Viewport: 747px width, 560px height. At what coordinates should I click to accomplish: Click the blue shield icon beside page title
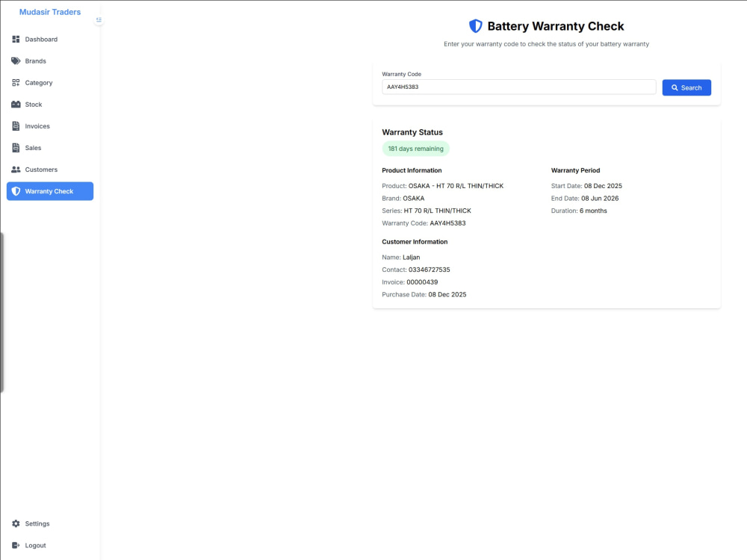tap(475, 26)
